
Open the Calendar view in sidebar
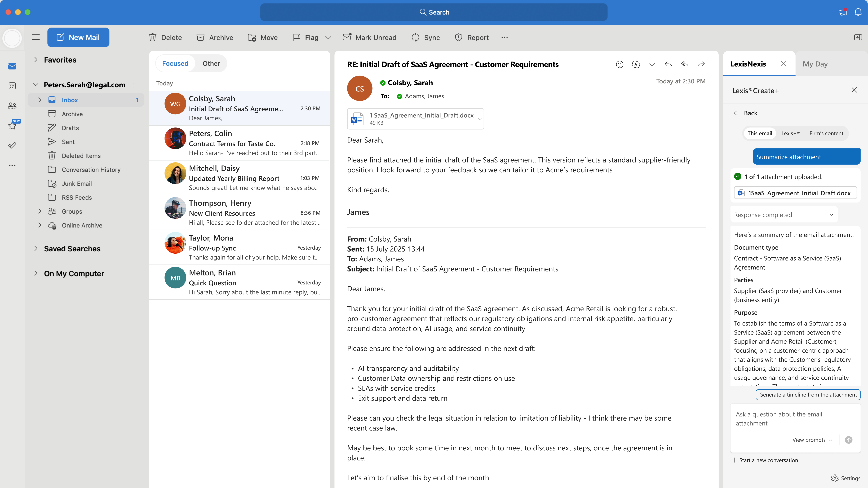[12, 86]
